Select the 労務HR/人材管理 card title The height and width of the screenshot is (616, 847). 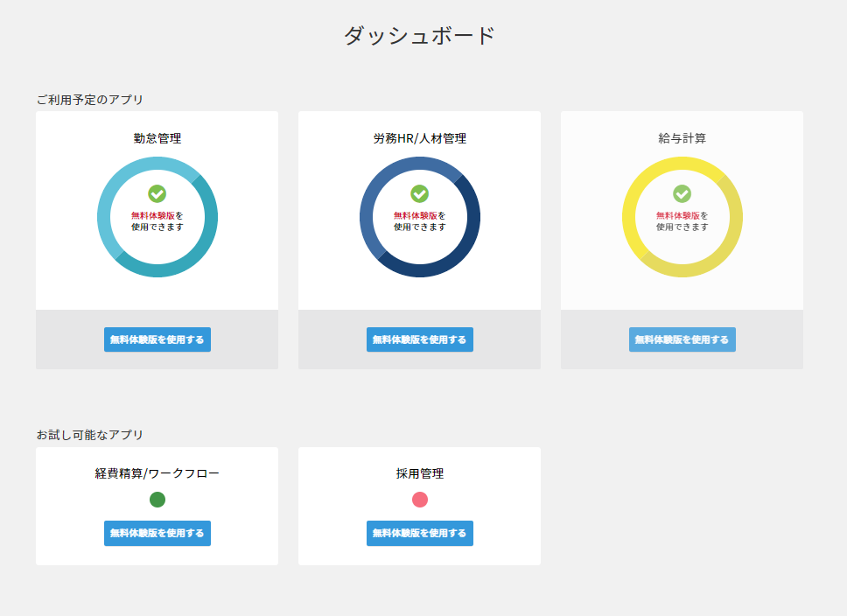[x=420, y=138]
